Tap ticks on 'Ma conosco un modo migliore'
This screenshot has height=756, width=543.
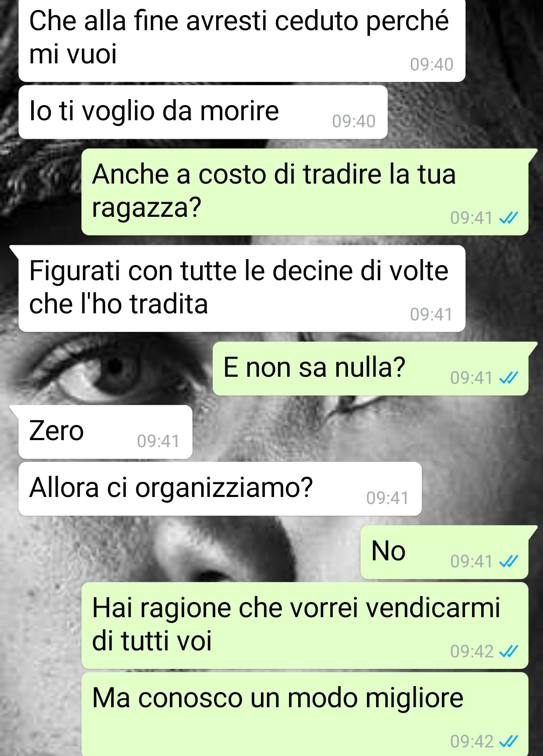[x=508, y=741]
